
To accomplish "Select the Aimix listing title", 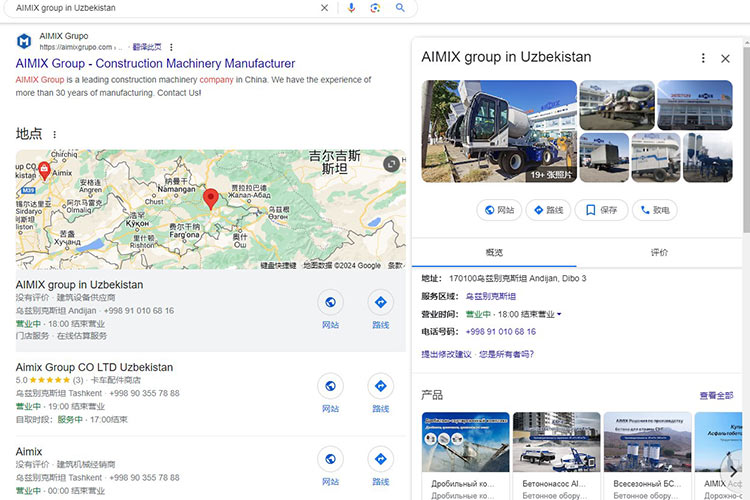I will point(29,452).
